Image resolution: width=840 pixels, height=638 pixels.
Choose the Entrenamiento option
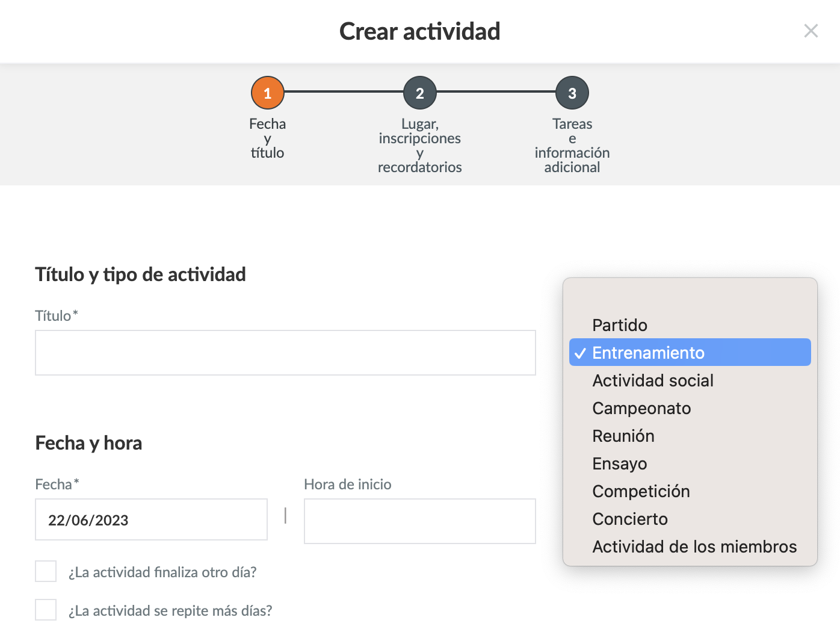click(x=648, y=353)
